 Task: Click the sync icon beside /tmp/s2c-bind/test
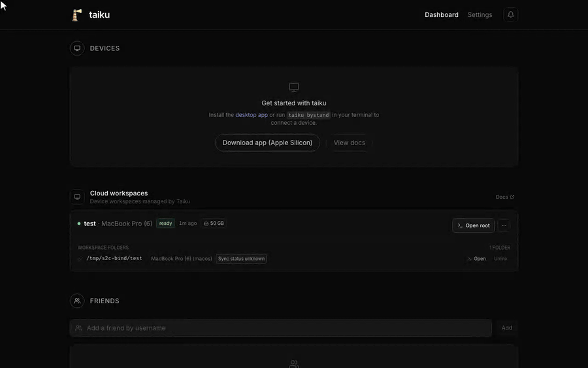point(80,259)
